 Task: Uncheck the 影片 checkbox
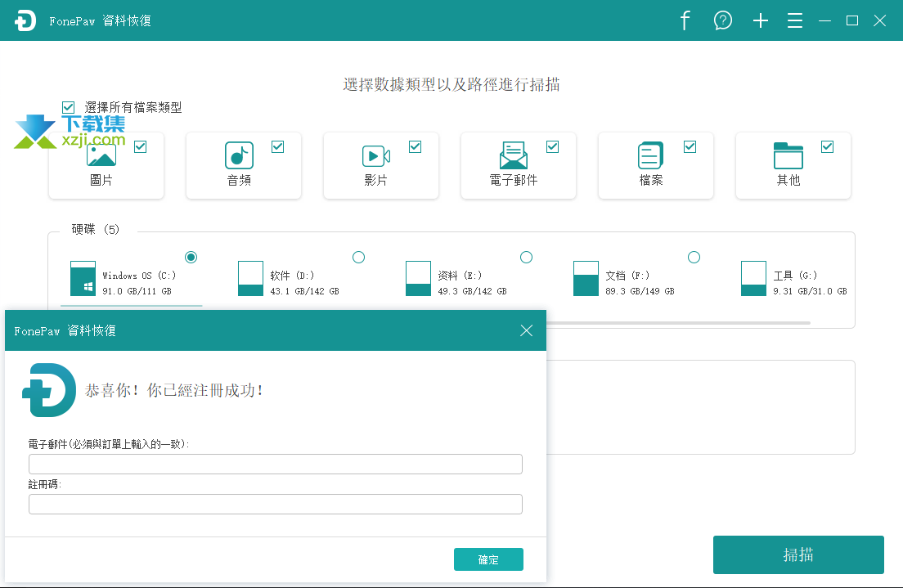pyautogui.click(x=416, y=147)
